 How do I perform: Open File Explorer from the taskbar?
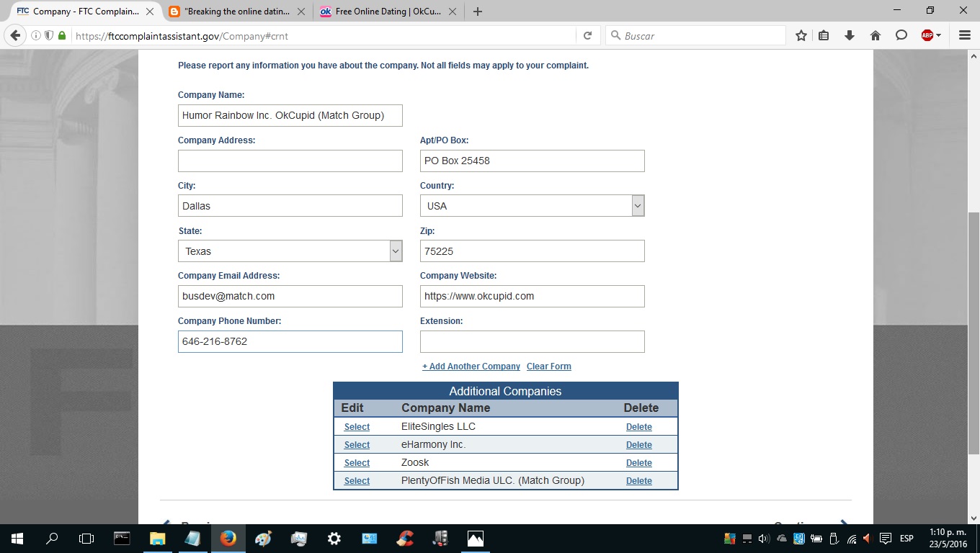point(157,539)
